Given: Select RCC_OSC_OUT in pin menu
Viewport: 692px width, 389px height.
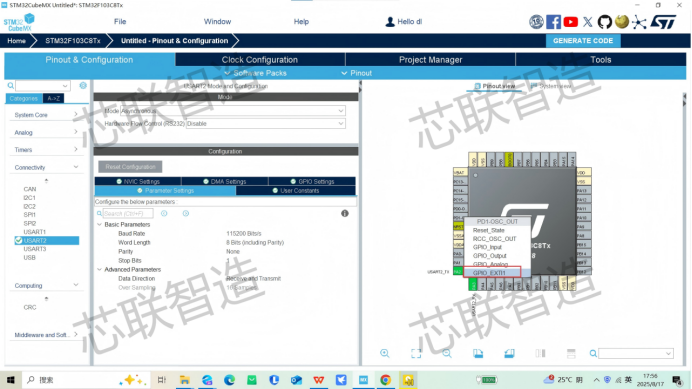Looking at the screenshot, I should (494, 239).
